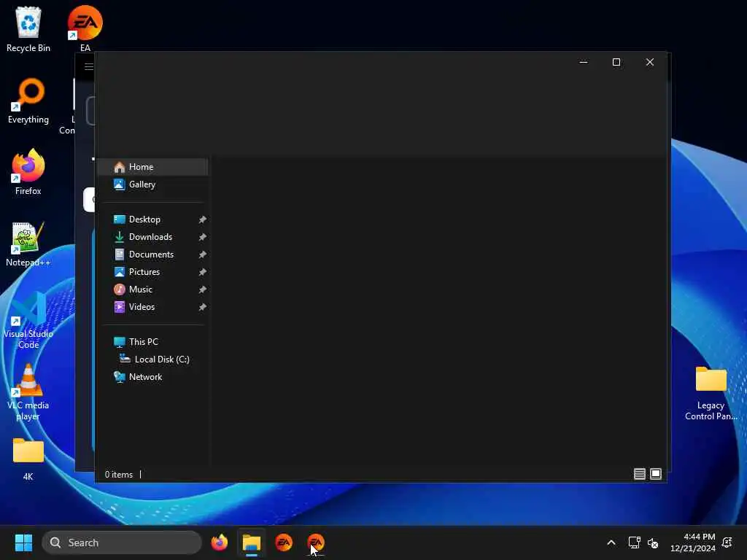Open the Music folder in sidebar
747x560 pixels.
point(152,289)
